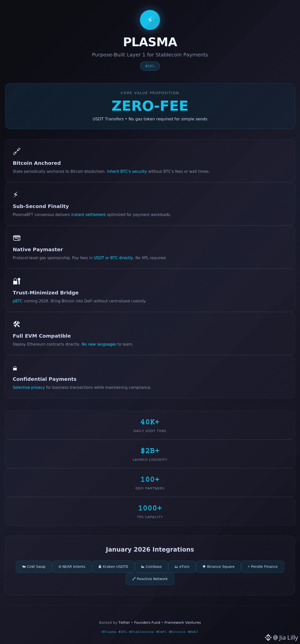The image size is (300, 644).
Task: Open the Binance Square chip
Action: (x=218, y=567)
